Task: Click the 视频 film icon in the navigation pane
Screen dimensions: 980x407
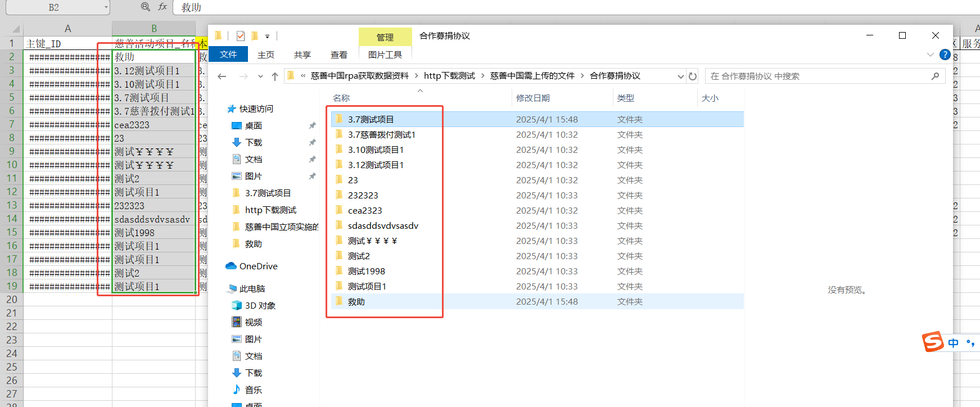Action: coord(237,322)
